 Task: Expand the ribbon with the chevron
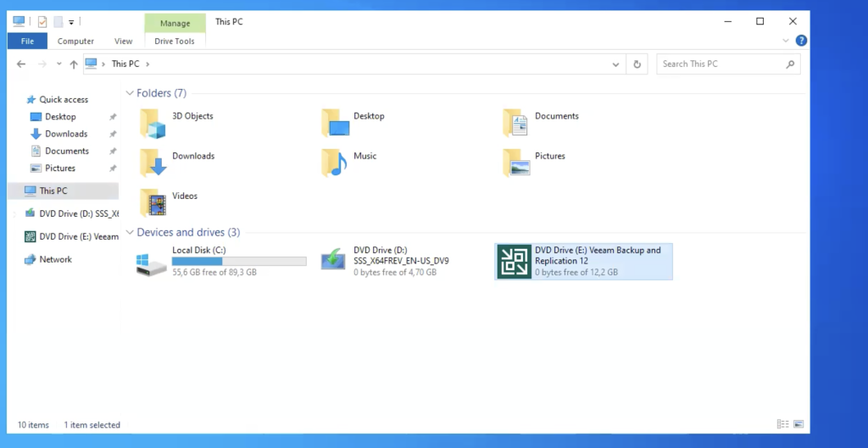tap(786, 41)
